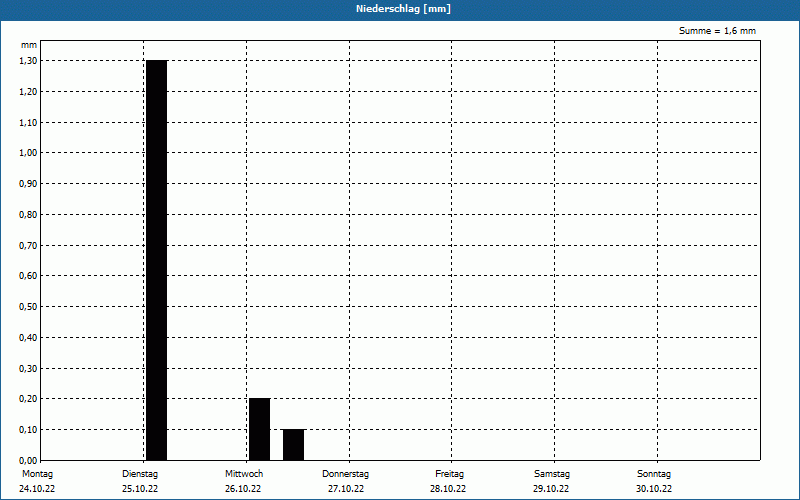Image resolution: width=800 pixels, height=500 pixels.
Task: Click the date 27.10.22
Action: 346,489
